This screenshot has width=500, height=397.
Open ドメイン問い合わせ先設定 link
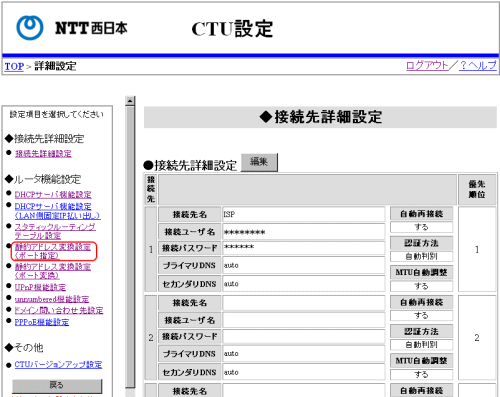[59, 310]
